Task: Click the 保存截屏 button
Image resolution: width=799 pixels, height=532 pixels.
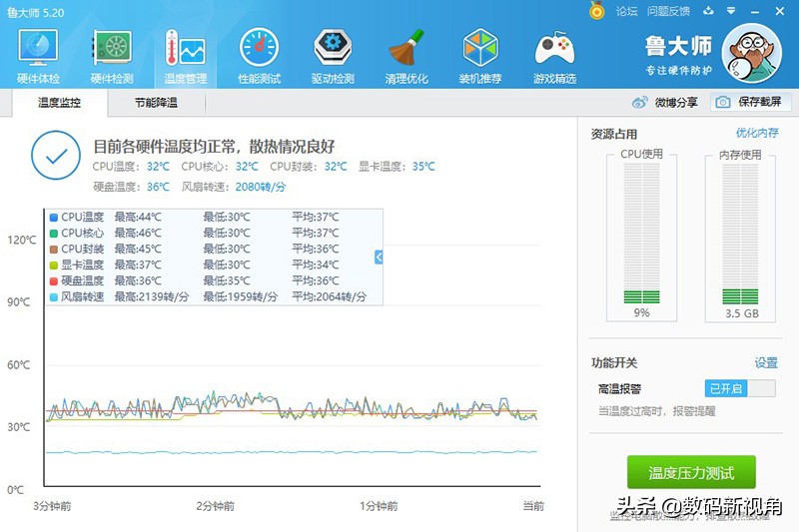Action: click(751, 103)
